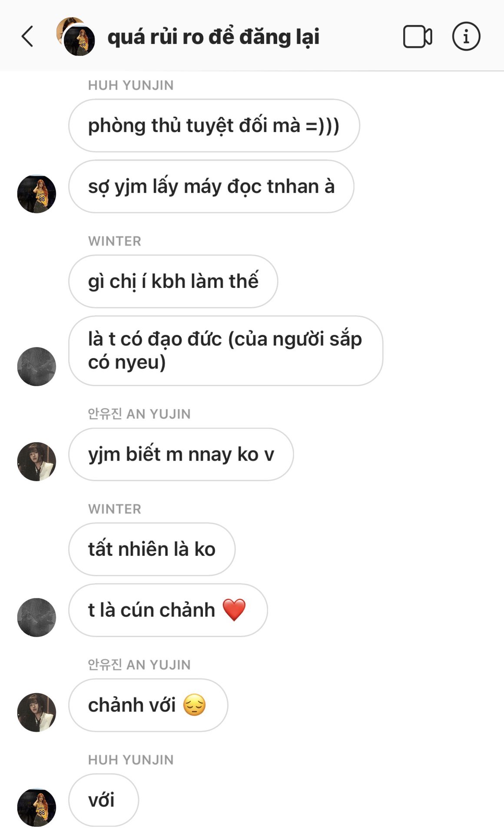The image size is (504, 835).
Task: Select message 'phòng thủ tuyệt đối mà =)))'
Action: [x=214, y=126]
